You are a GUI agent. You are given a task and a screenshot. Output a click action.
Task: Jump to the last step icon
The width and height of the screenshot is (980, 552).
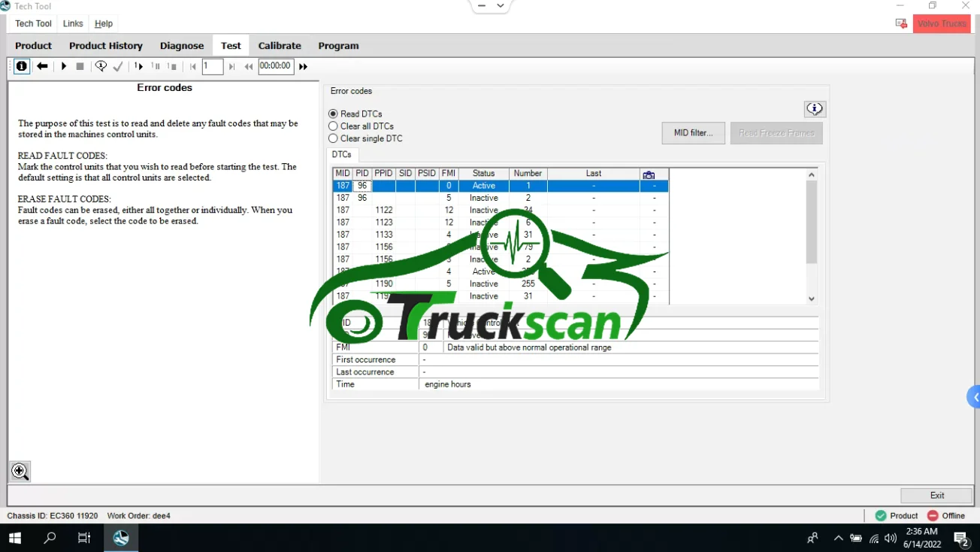pos(231,66)
